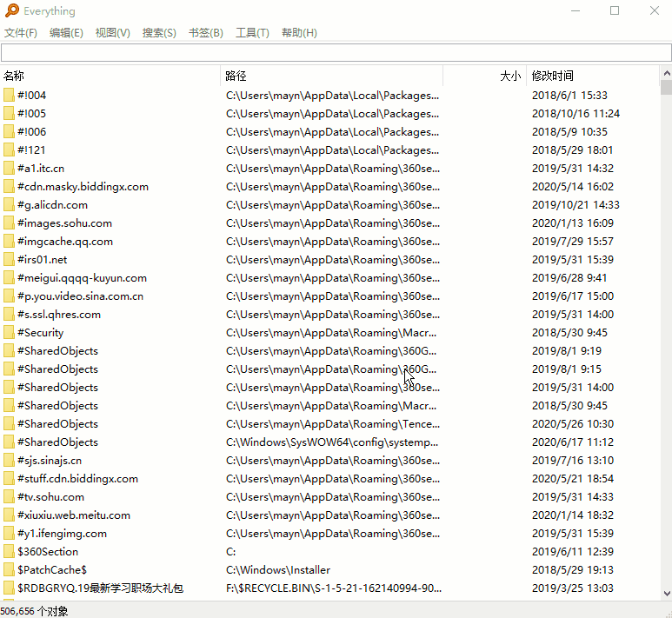Open the 书签(B) menu
The image size is (672, 618).
click(x=206, y=33)
